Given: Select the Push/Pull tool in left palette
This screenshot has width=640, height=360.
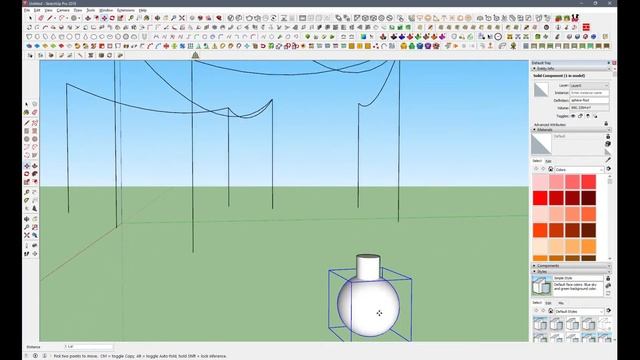Looking at the screenshot, I should [x=35, y=166].
